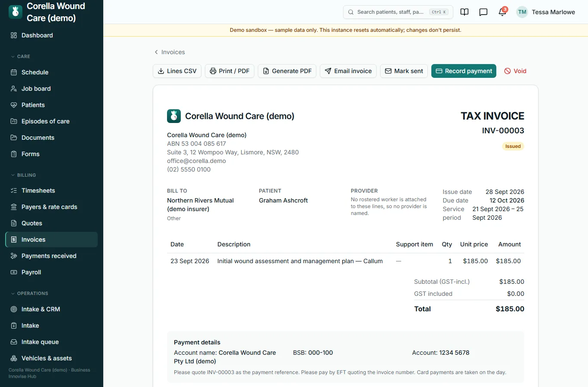The image size is (588, 387).
Task: Click the Timesheets list icon
Action: click(14, 190)
